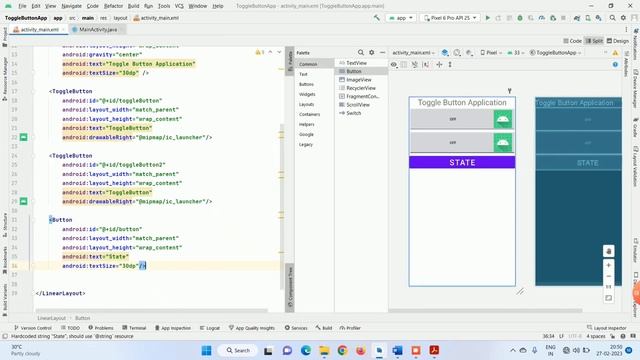The image size is (640, 360).
Task: Select the Widgets category in Palette
Action: (x=307, y=94)
